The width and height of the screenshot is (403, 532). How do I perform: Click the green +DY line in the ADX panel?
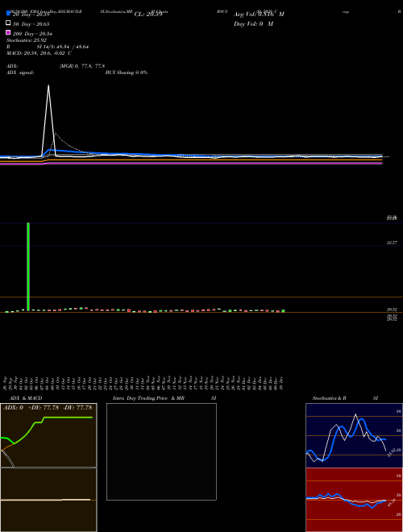point(68,418)
